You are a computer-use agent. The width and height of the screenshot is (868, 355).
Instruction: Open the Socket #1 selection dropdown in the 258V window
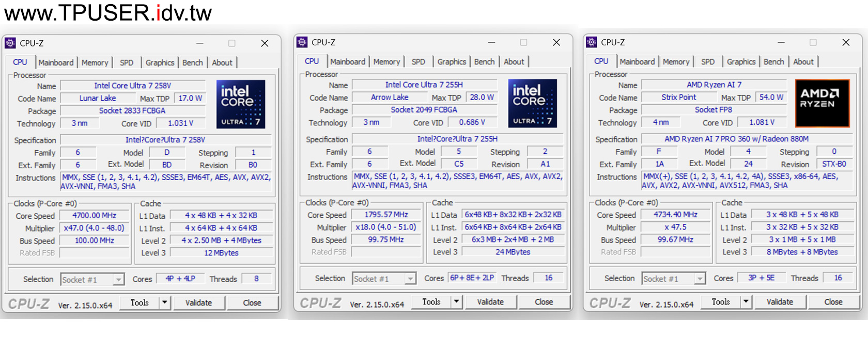(118, 280)
